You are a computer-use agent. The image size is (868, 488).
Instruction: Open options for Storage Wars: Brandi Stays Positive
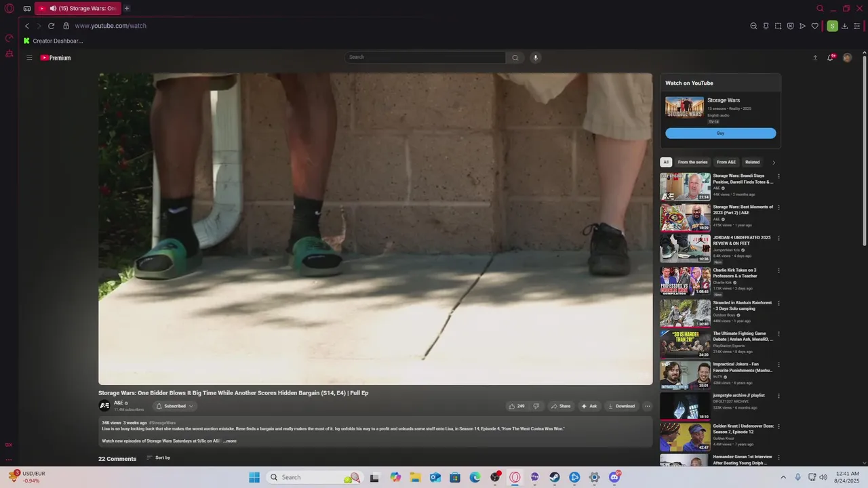(x=778, y=176)
